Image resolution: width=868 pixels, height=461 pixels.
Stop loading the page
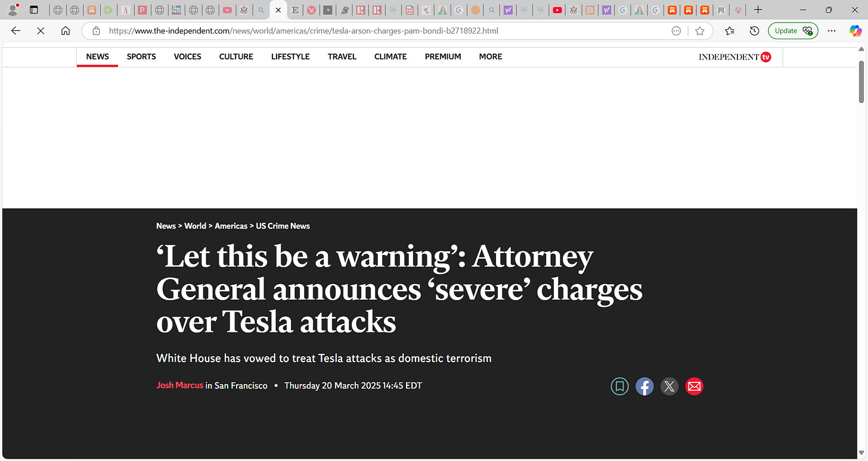41,31
